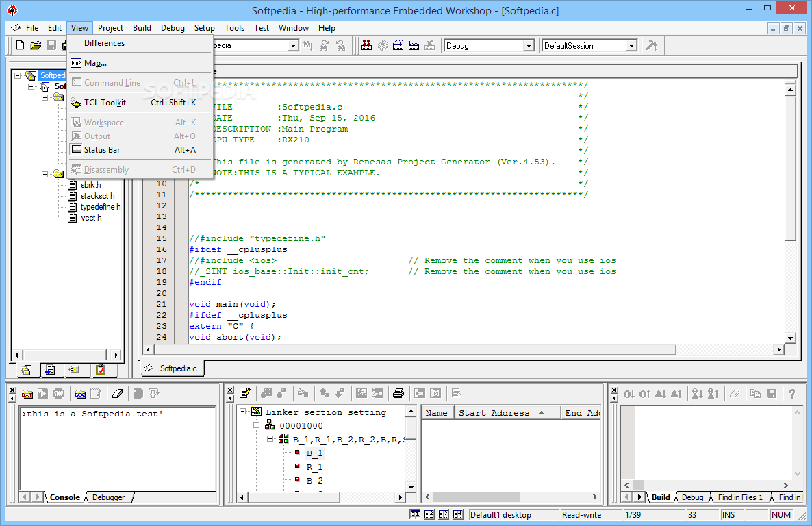Select the Debug tab in output window

click(x=692, y=497)
